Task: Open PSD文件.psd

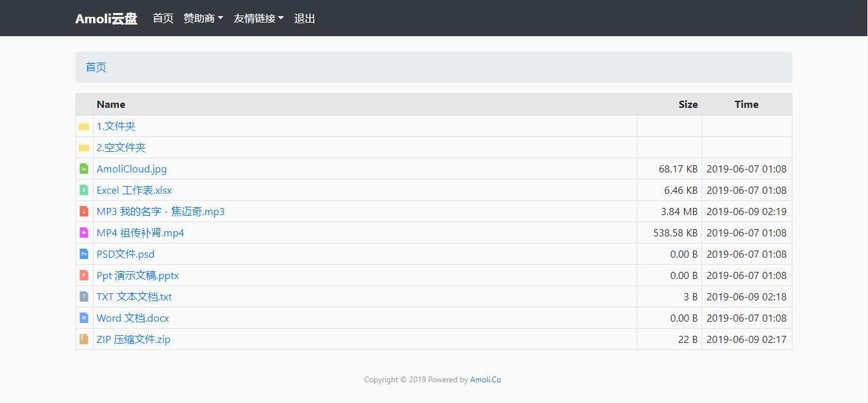Action: [126, 254]
